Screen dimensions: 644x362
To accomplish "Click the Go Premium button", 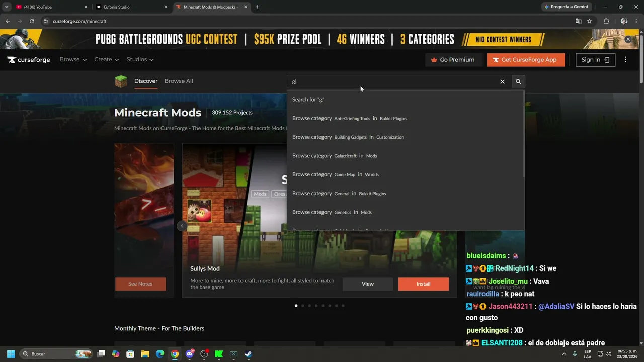I will pyautogui.click(x=453, y=60).
